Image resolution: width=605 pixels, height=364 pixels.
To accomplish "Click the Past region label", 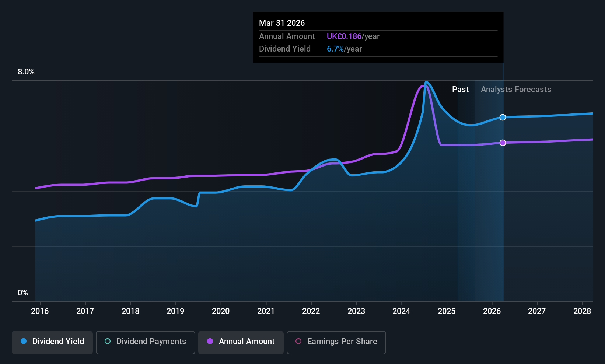I will coord(460,90).
